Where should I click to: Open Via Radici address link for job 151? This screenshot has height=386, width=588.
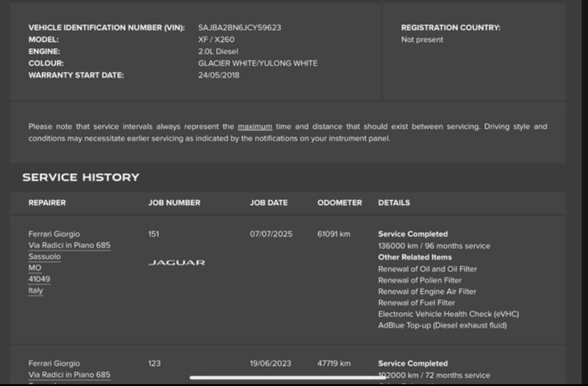(x=69, y=245)
